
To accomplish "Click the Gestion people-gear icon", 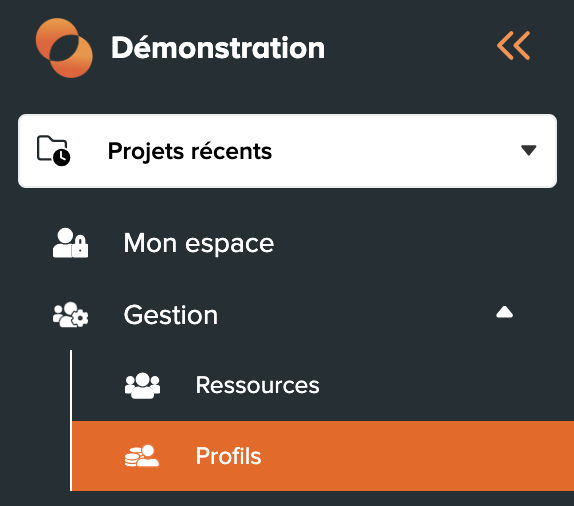I will (70, 315).
